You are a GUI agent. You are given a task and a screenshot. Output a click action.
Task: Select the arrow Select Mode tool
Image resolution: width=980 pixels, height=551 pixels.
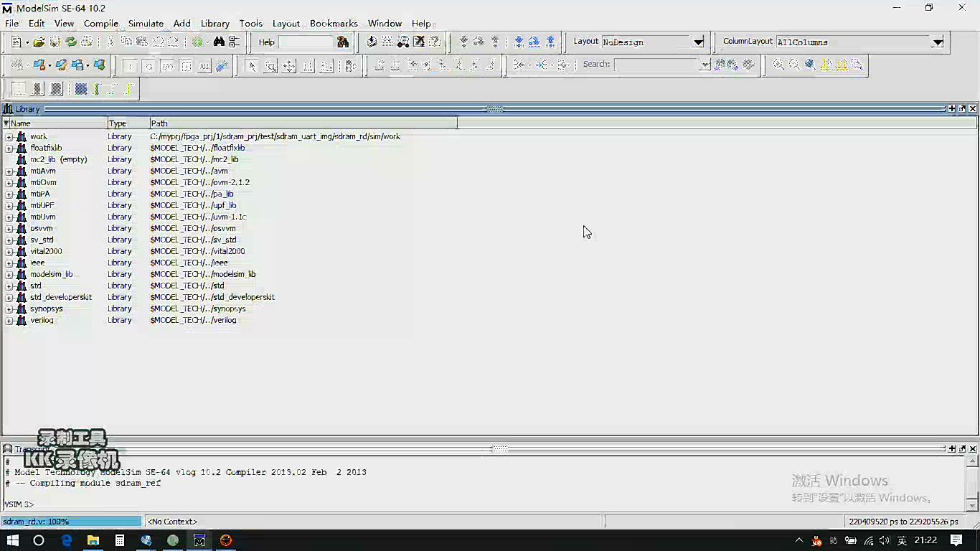click(x=251, y=66)
